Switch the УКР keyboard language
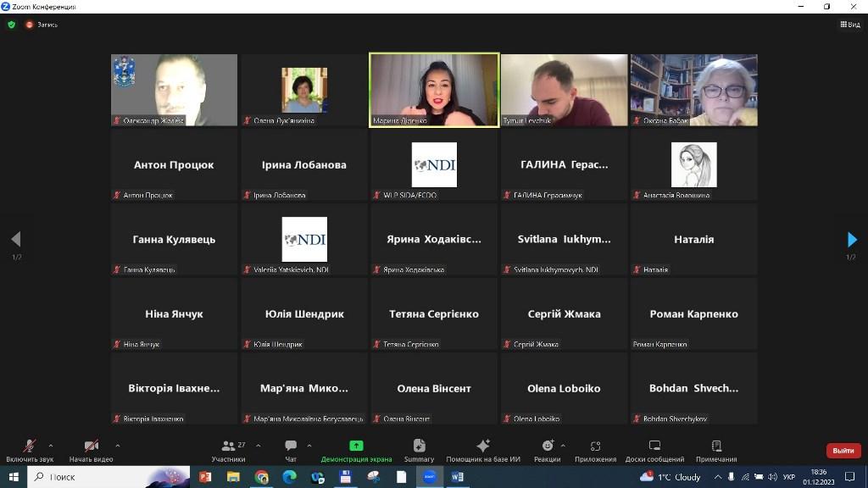Screen dimensions: 868x488 pyautogui.click(x=789, y=476)
